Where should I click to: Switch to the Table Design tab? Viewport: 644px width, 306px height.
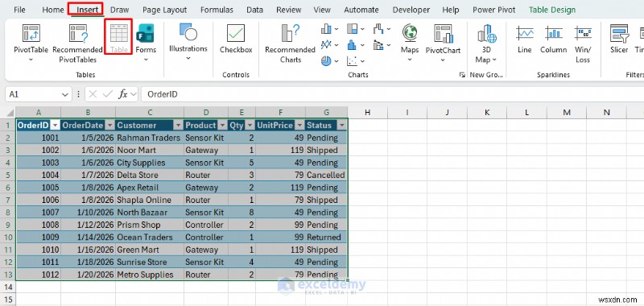552,10
